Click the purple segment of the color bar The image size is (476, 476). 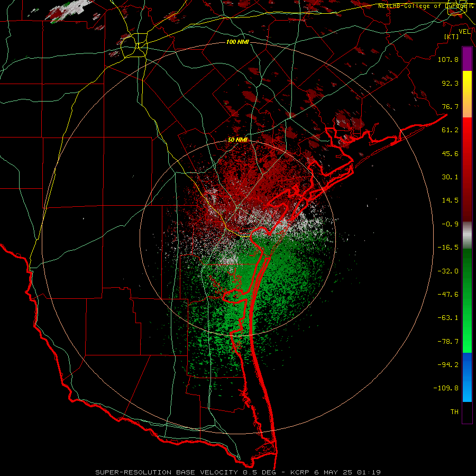click(x=467, y=59)
